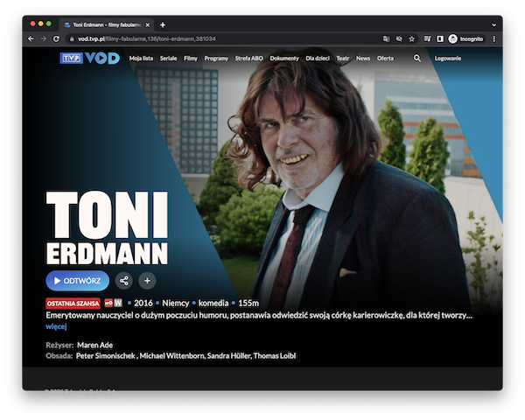The width and height of the screenshot is (525, 420).
Task: Click actor Peter Simonischek
Action: click(x=106, y=356)
